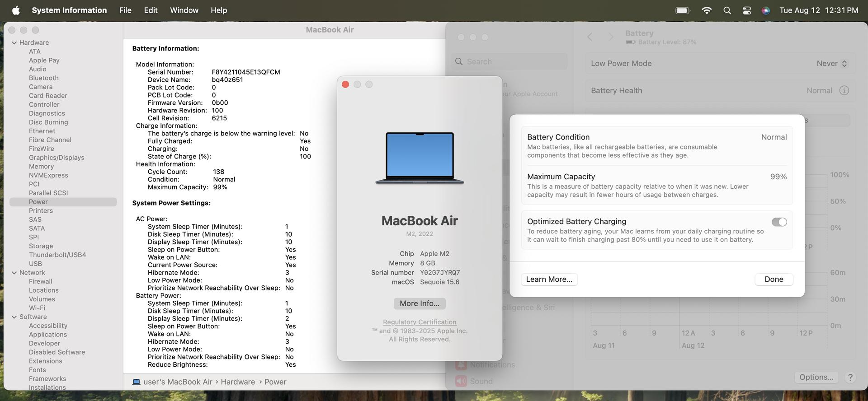Select Camera in the sidebar
Image resolution: width=868 pixels, height=401 pixels.
click(x=41, y=87)
